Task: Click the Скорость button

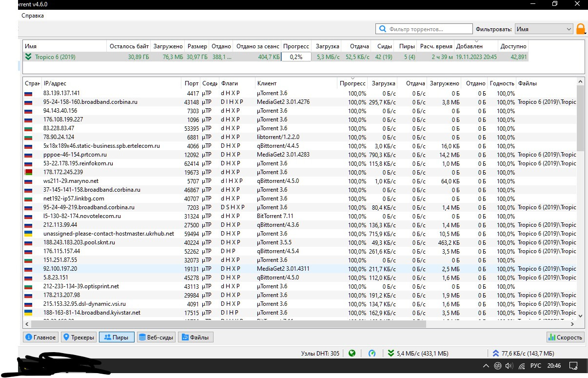Action: tap(565, 337)
